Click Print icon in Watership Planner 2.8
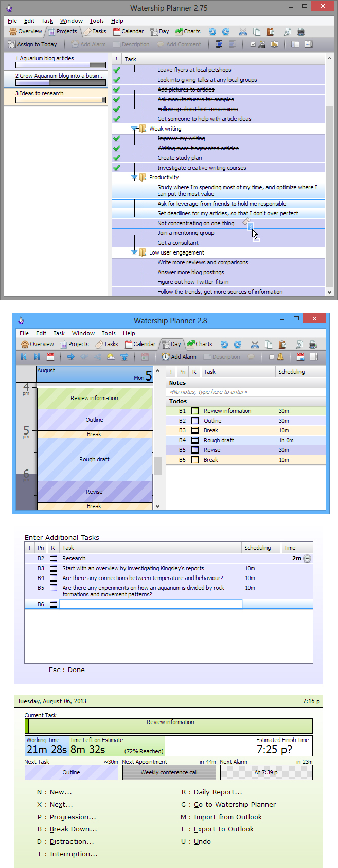Image resolution: width=338 pixels, height=868 pixels. (313, 344)
